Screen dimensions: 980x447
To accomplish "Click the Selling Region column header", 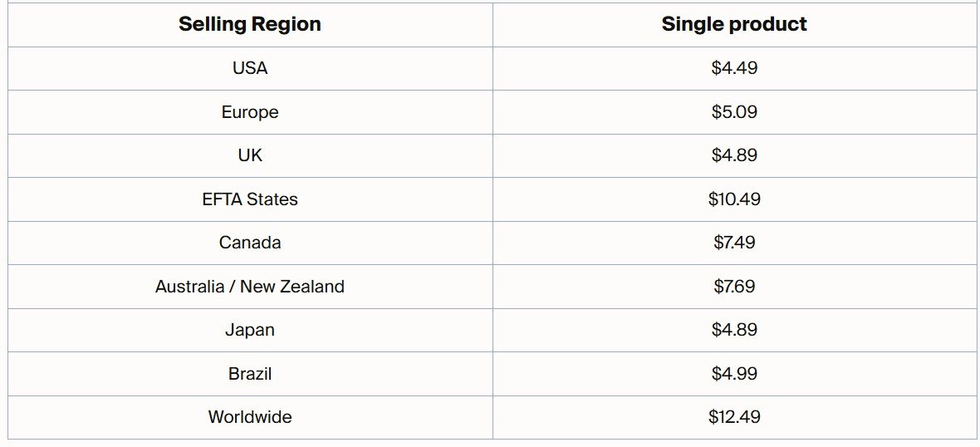I will click(x=249, y=24).
